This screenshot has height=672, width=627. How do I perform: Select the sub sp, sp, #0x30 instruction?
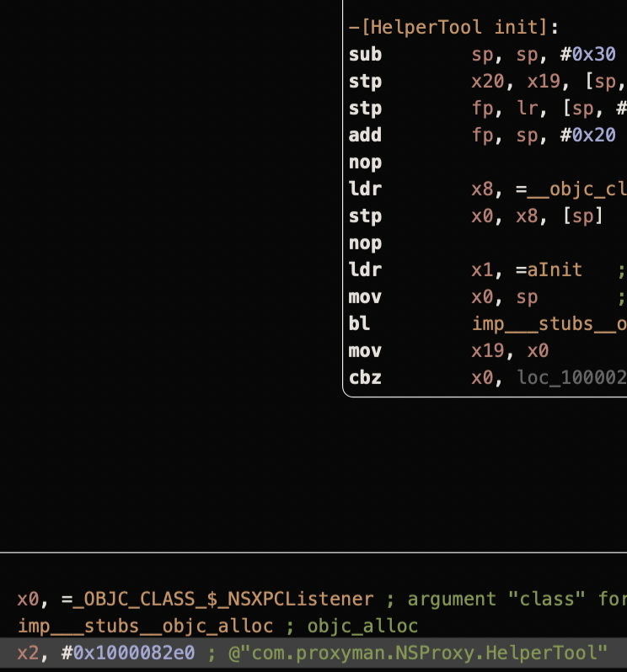[x=365, y=55]
